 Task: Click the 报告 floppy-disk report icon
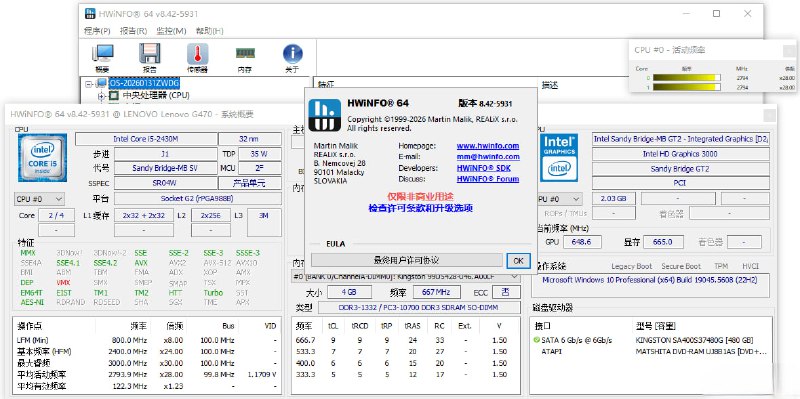click(x=149, y=54)
